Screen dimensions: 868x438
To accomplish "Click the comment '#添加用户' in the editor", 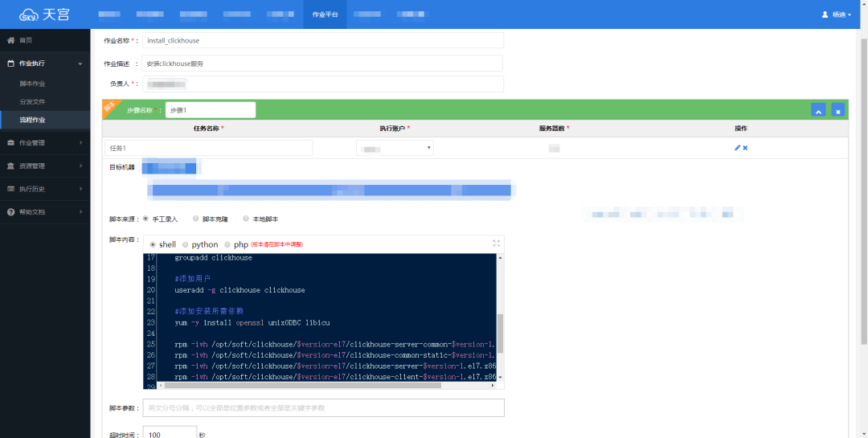I will coord(192,279).
